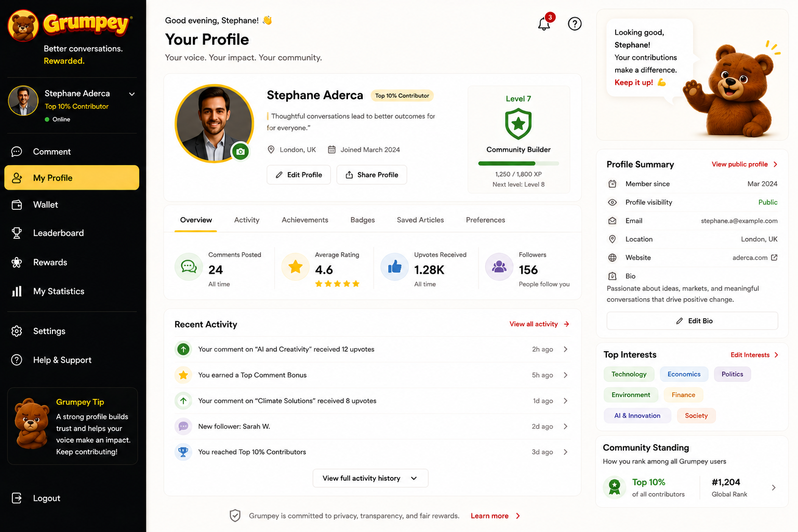798x532 pixels.
Task: Switch to the Activity tab
Action: (247, 220)
